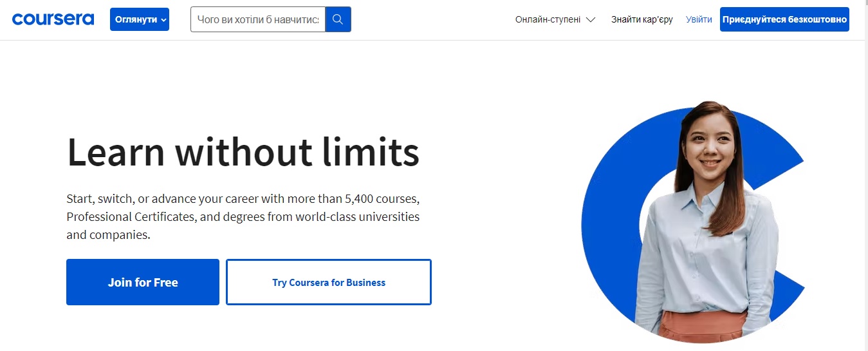Screen dimensions: 868x351
Task: Open the Знайти кар'єру link
Action: [642, 19]
